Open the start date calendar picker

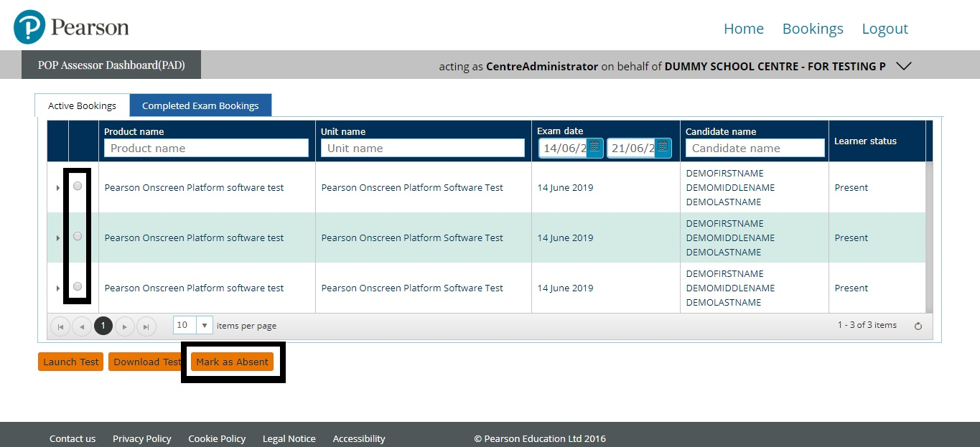point(594,147)
